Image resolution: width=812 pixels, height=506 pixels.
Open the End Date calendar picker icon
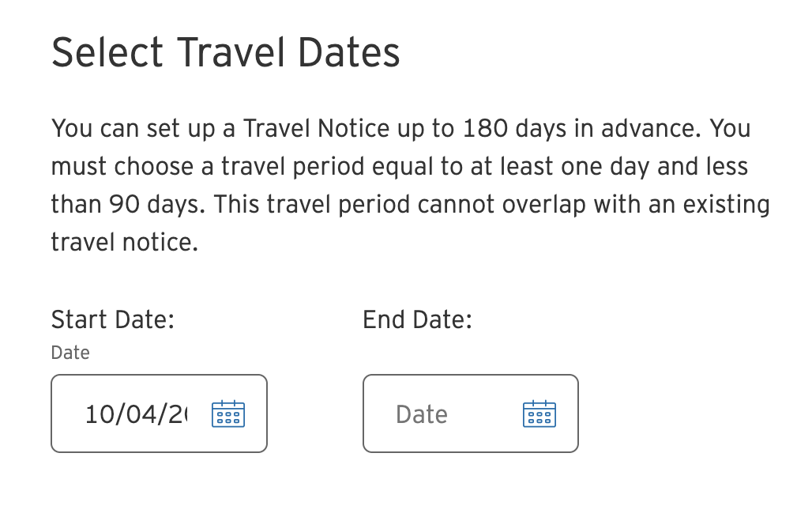(539, 414)
